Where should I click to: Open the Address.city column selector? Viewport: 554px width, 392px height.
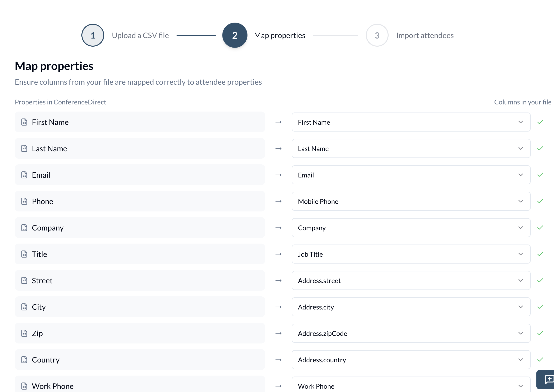tap(411, 307)
